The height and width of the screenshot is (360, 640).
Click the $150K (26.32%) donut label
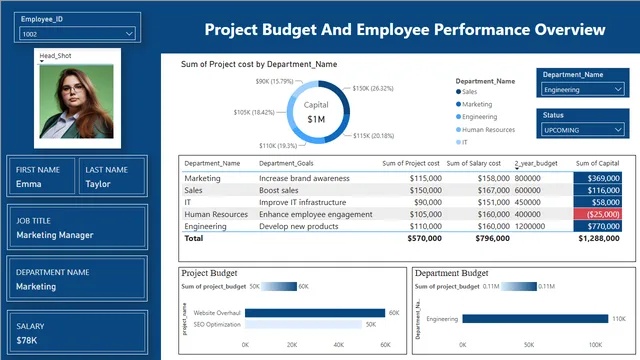[373, 88]
